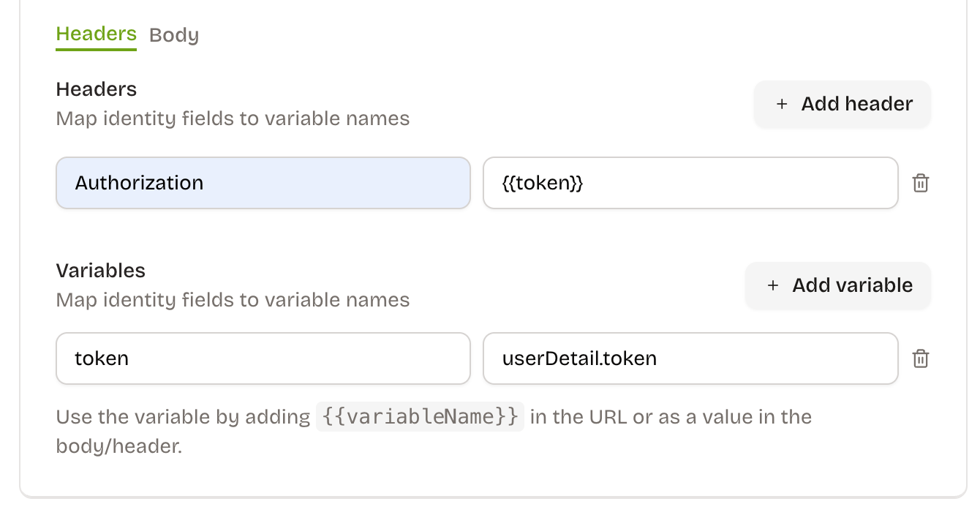This screenshot has width=980, height=515.
Task: Click the bold Headers section heading
Action: 97,89
